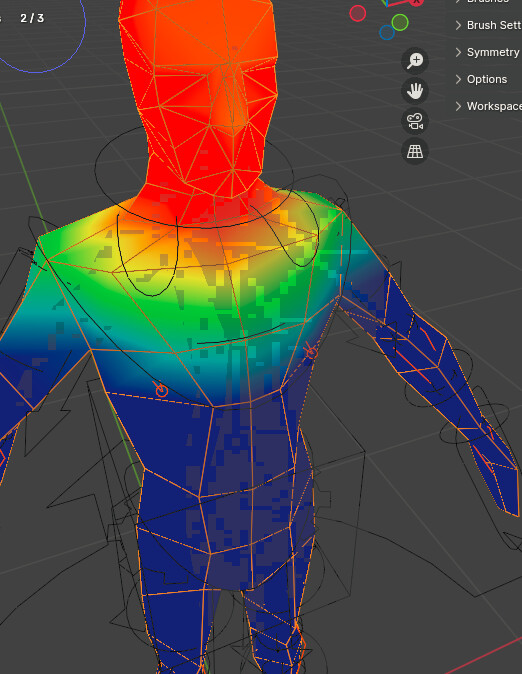This screenshot has height=674, width=522.
Task: Click the blue negative Z axis circle
Action: pyautogui.click(x=387, y=32)
